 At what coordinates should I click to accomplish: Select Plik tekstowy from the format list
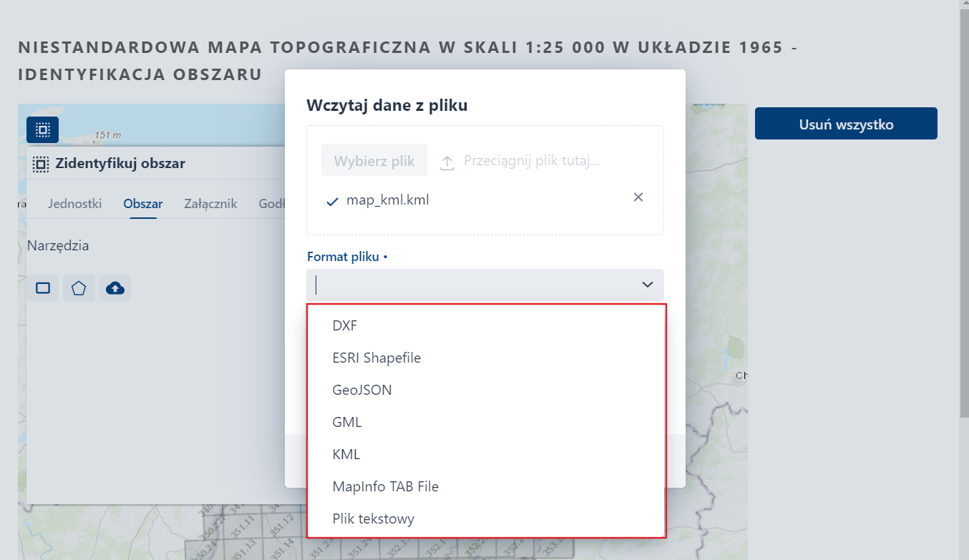(372, 518)
